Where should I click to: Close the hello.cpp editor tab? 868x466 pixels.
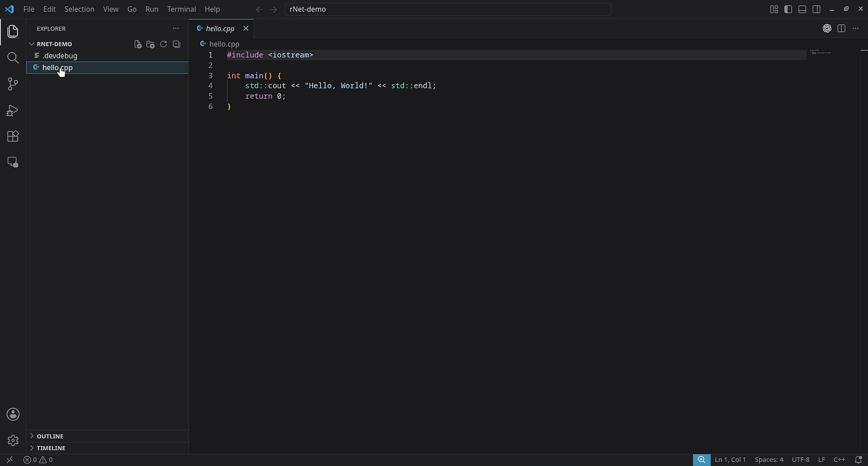(x=246, y=28)
